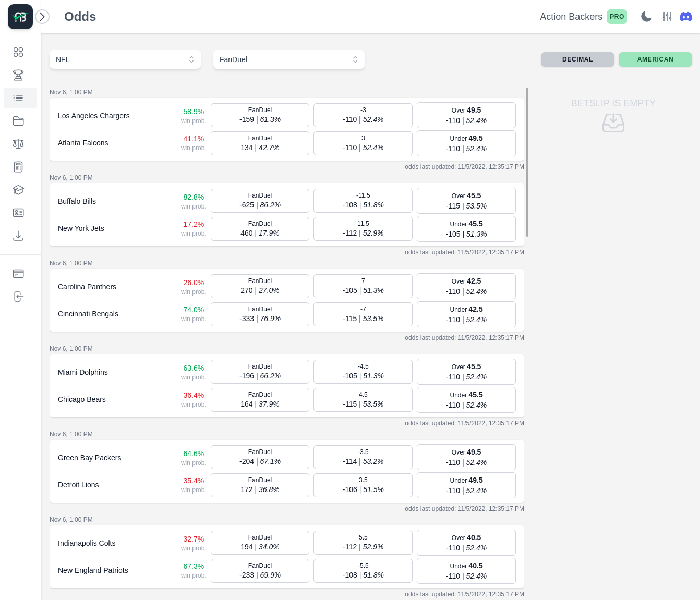Select Over 45.5 for Bills-Jets game
The height and width of the screenshot is (600, 700).
coord(466,201)
